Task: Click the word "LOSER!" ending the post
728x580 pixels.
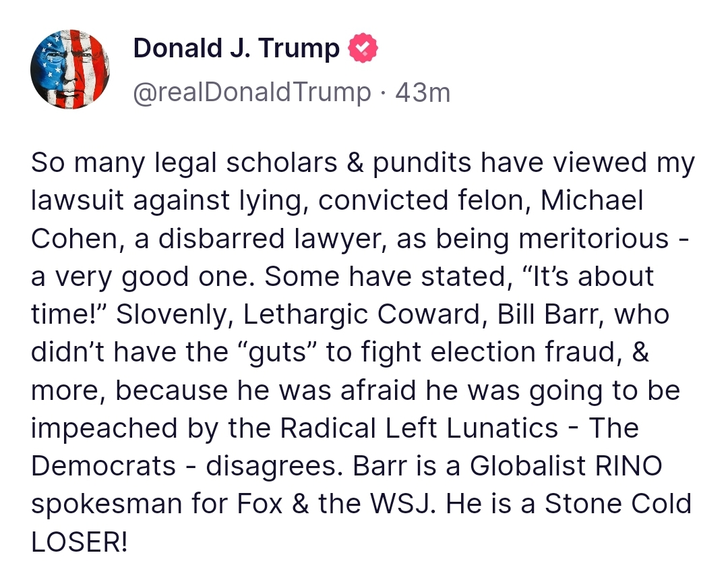Action: 79,543
